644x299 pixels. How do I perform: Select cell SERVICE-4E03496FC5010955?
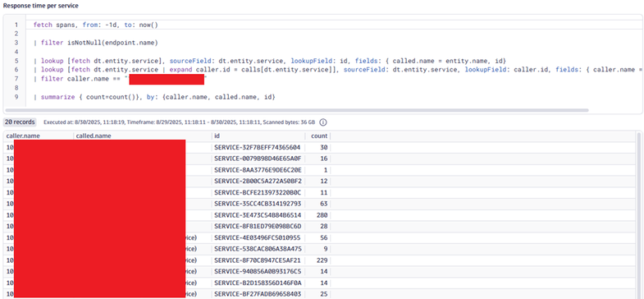(x=258, y=237)
